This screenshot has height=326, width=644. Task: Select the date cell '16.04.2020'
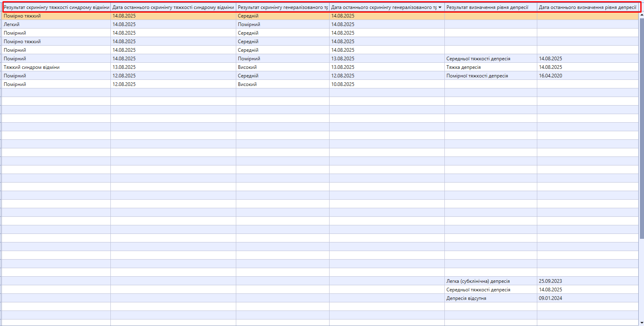pyautogui.click(x=550, y=76)
